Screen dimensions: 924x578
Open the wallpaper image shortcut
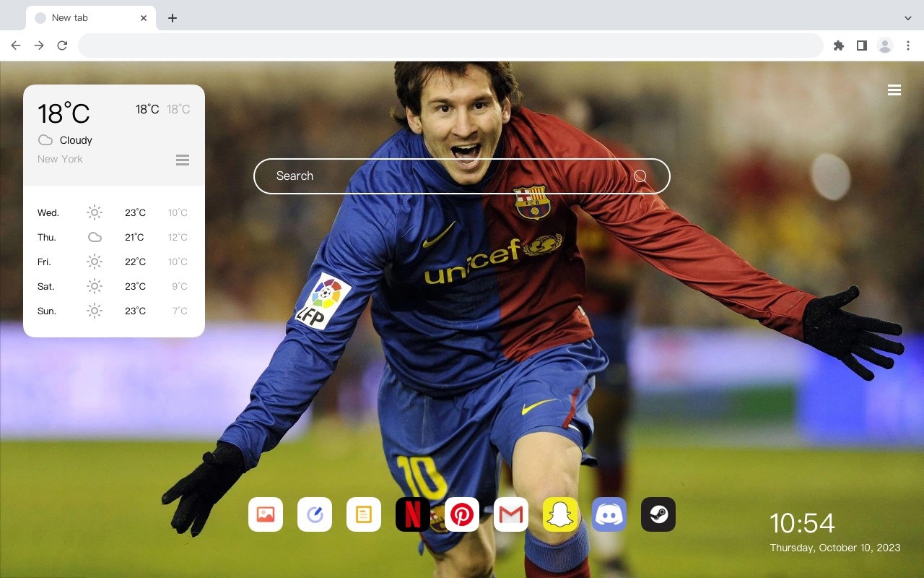pos(266,514)
